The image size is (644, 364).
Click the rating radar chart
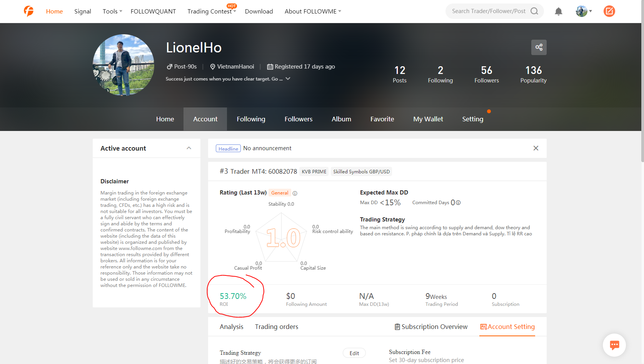[x=281, y=237]
